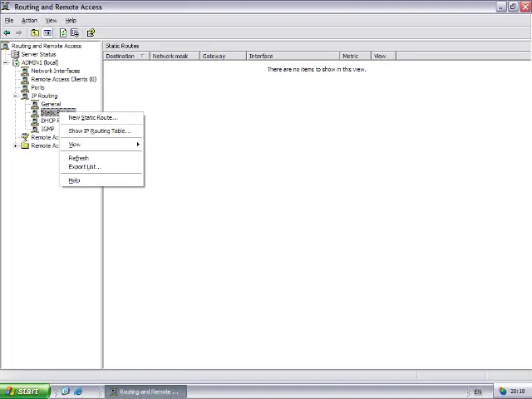This screenshot has width=532, height=399.
Task: Sort by Gateway column header
Action: click(223, 56)
